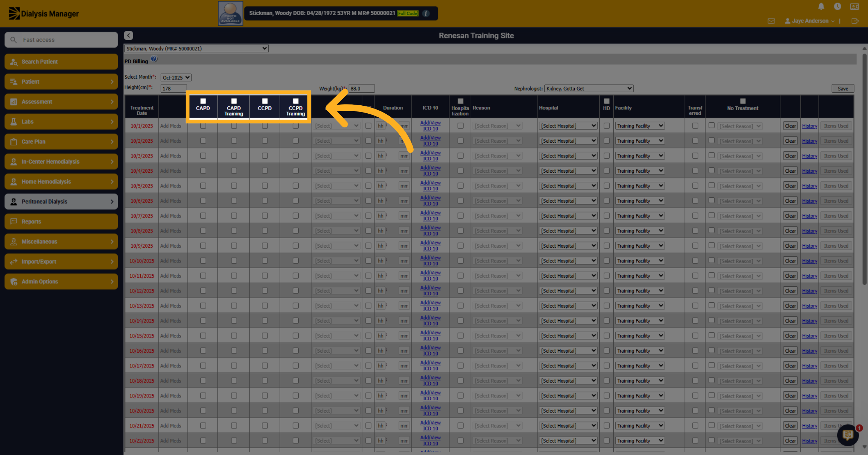Open Training Facility dropdown for 10/3/2025
The width and height of the screenshot is (868, 455).
639,156
